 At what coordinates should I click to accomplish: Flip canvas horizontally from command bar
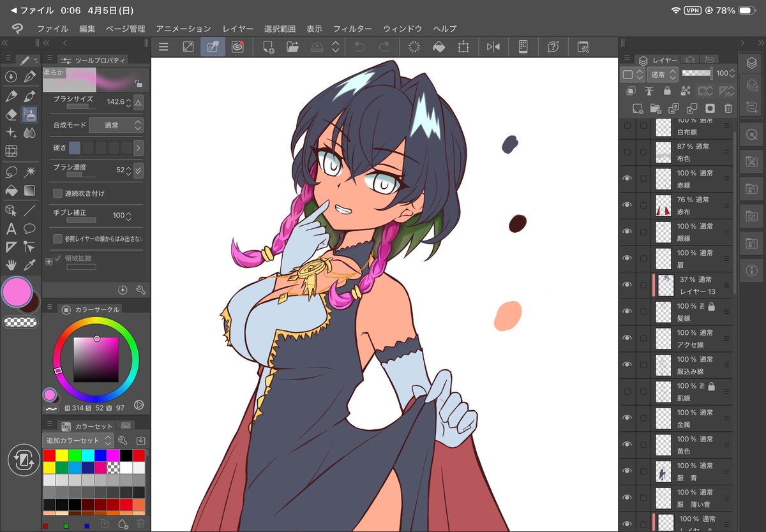pos(493,47)
